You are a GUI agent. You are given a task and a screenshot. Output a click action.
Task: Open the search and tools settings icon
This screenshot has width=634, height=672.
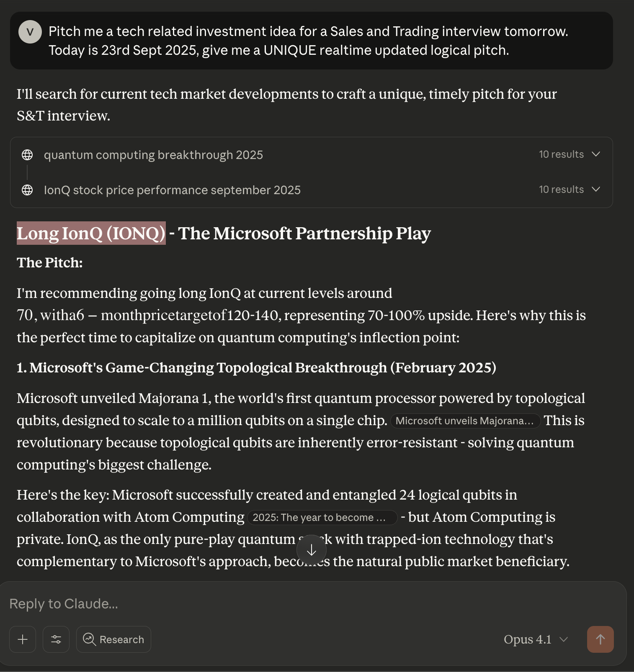[x=56, y=639]
